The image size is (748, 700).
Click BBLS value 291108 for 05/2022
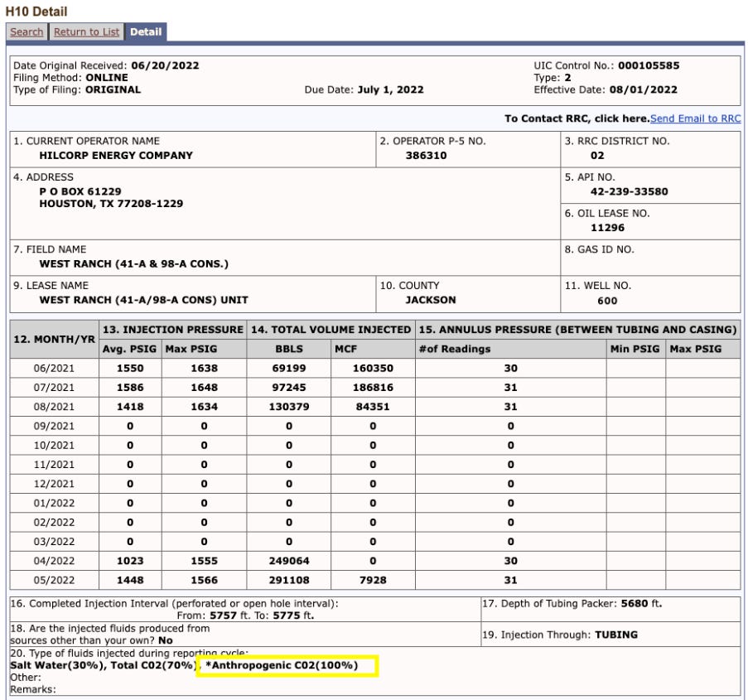(x=288, y=580)
